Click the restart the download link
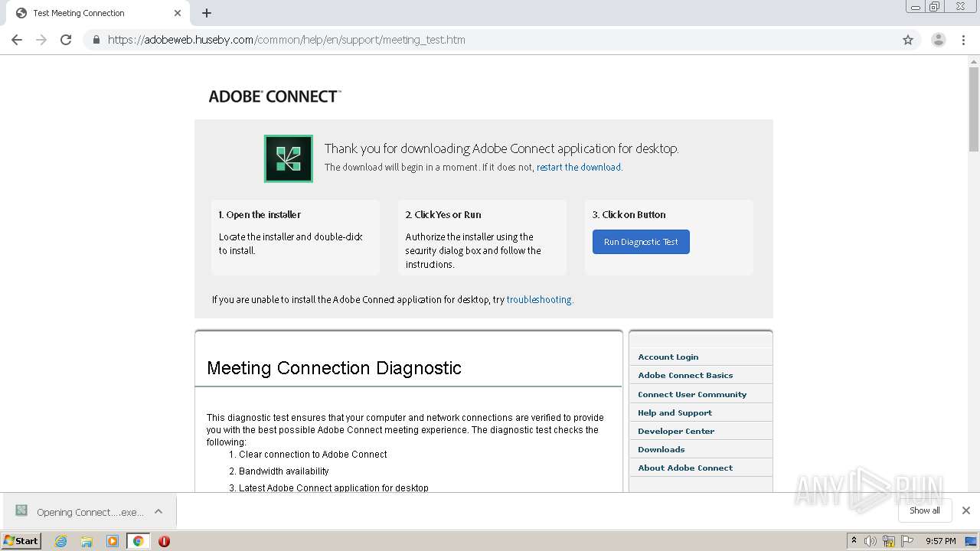This screenshot has height=551, width=980. click(x=579, y=167)
